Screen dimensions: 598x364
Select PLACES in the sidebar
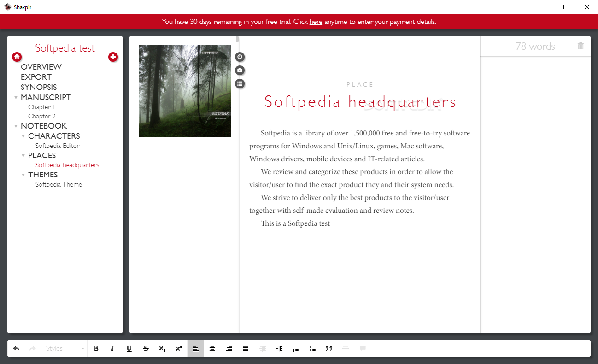point(42,155)
